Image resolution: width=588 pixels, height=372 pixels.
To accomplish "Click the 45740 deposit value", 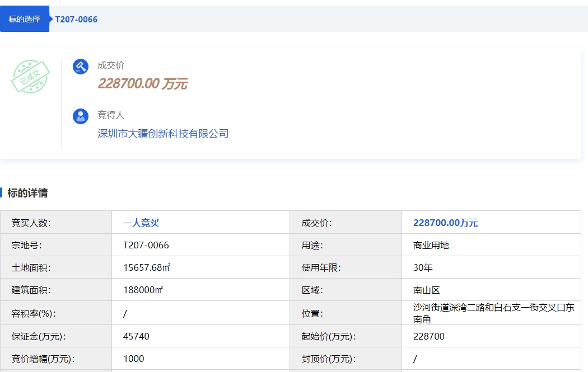I will click(136, 336).
